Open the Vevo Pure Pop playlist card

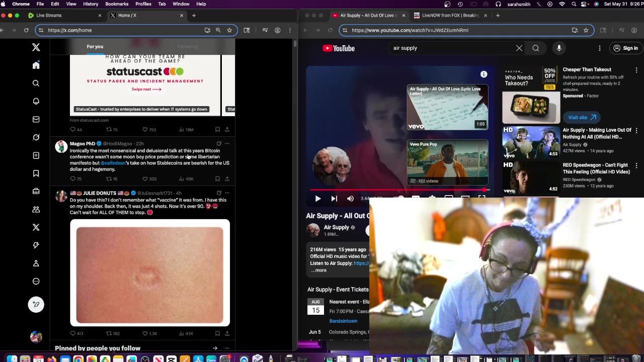point(447,162)
